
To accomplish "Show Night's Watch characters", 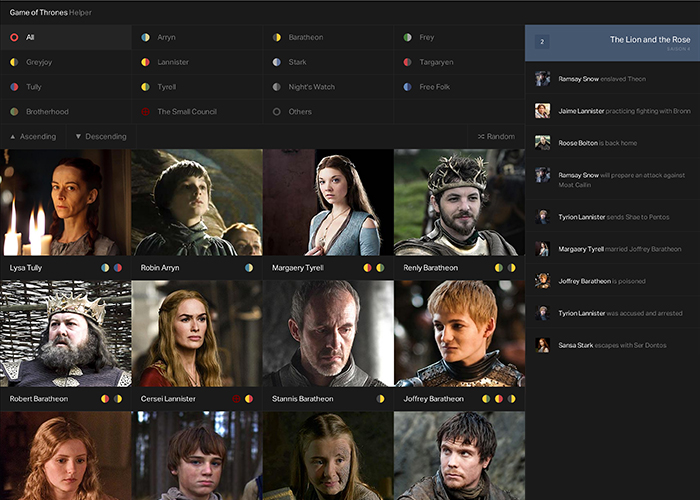I will tap(328, 87).
